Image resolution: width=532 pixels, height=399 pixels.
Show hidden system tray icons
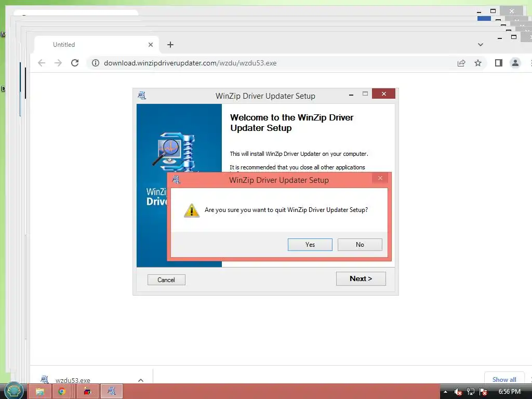click(x=445, y=392)
